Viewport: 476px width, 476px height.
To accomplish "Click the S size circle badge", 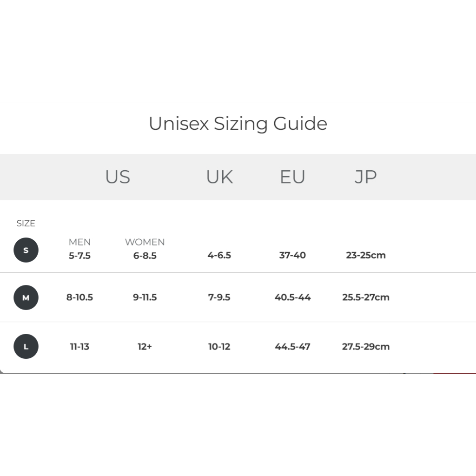I will (x=26, y=250).
